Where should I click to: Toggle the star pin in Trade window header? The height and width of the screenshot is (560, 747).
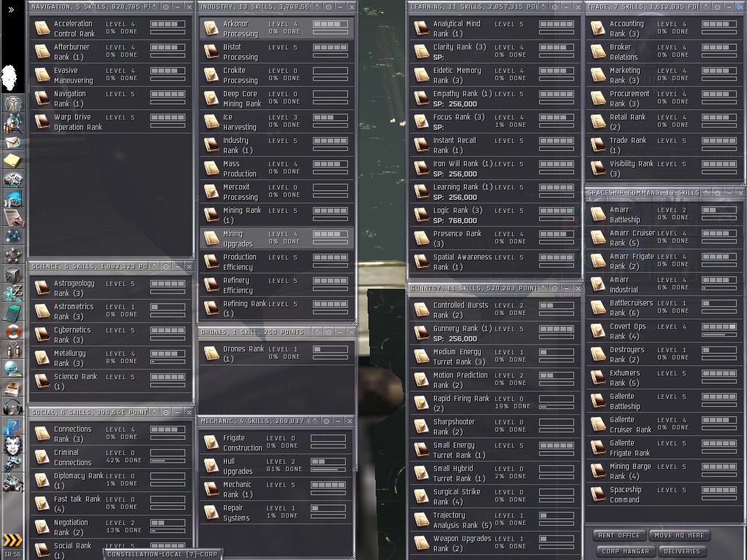click(705, 7)
